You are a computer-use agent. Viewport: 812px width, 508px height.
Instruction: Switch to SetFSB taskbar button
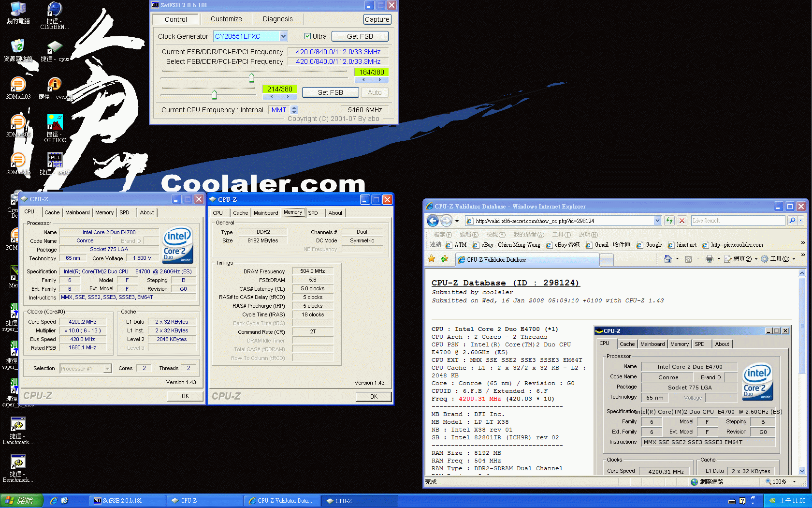pos(127,501)
